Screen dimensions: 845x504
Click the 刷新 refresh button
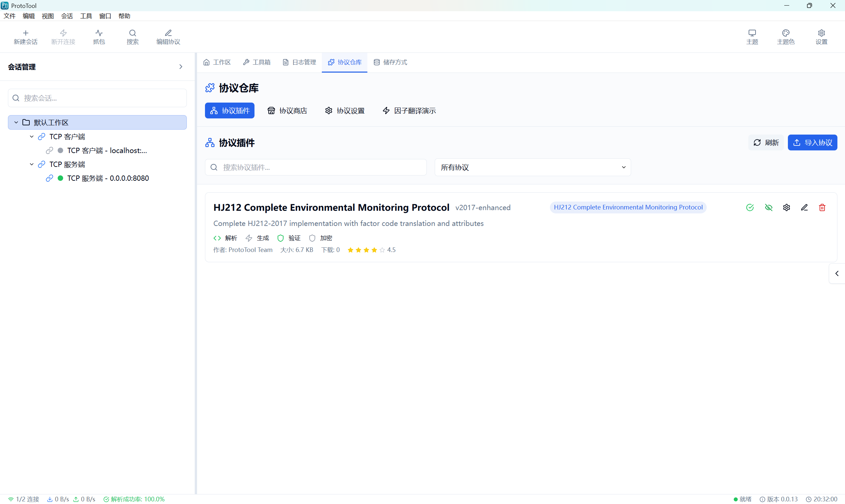765,142
